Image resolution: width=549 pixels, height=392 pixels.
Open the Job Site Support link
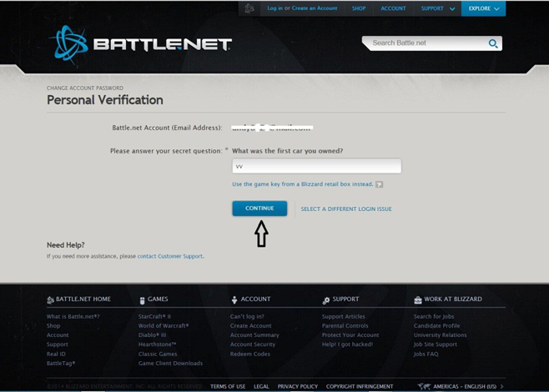click(436, 344)
